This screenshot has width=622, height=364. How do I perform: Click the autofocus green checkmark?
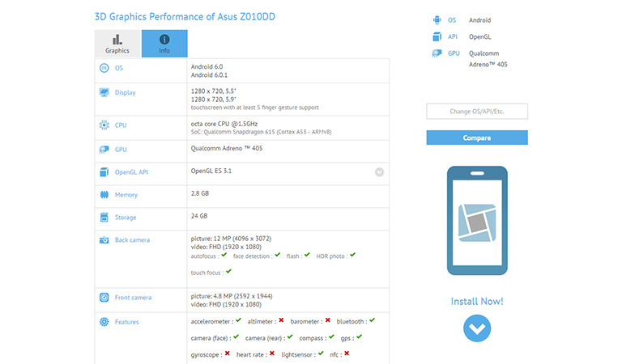click(224, 255)
